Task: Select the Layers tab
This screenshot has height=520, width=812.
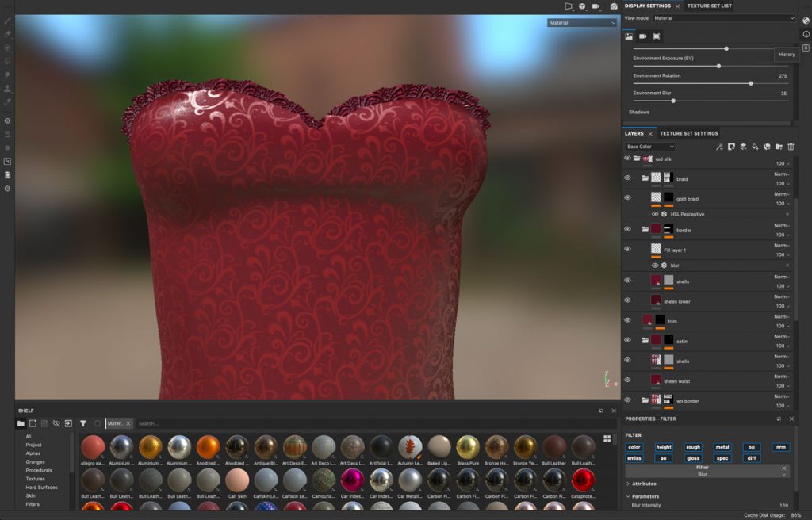Action: pyautogui.click(x=634, y=134)
